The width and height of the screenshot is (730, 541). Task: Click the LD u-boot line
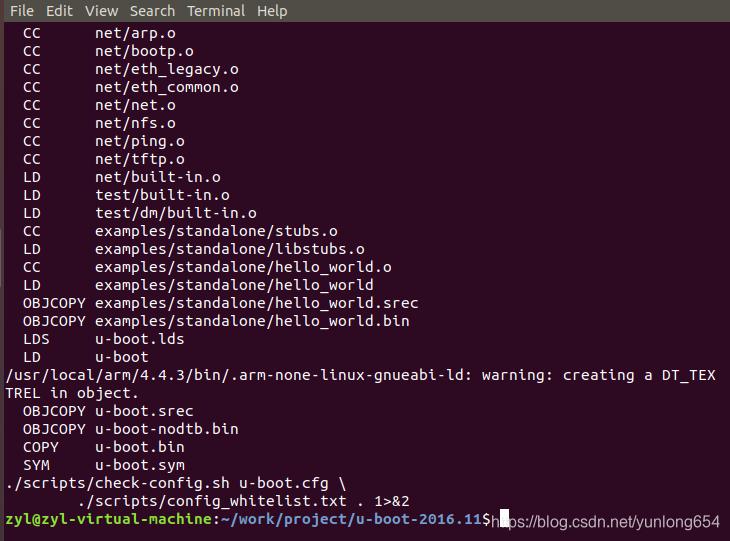tap(86, 358)
